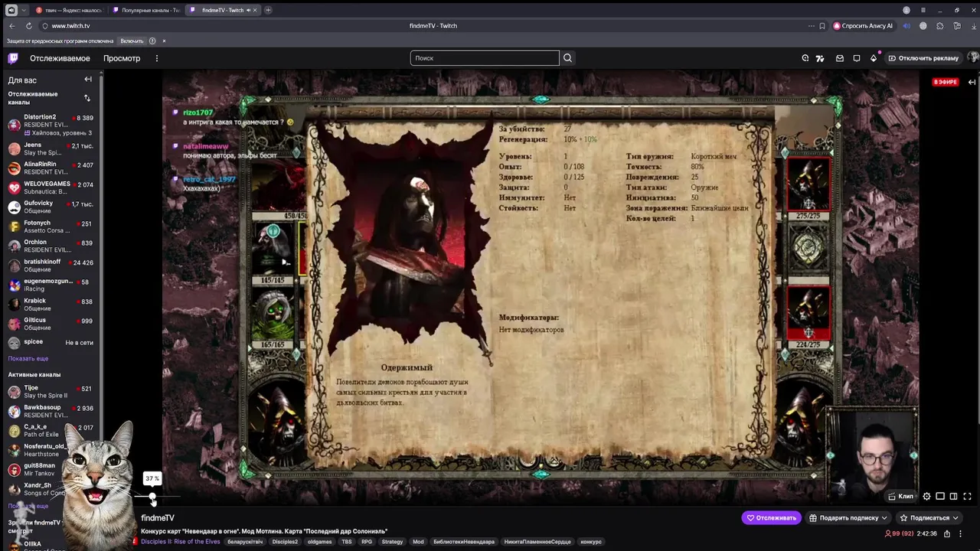
Task: Click 'Отключить рекламу' button
Action: click(923, 58)
